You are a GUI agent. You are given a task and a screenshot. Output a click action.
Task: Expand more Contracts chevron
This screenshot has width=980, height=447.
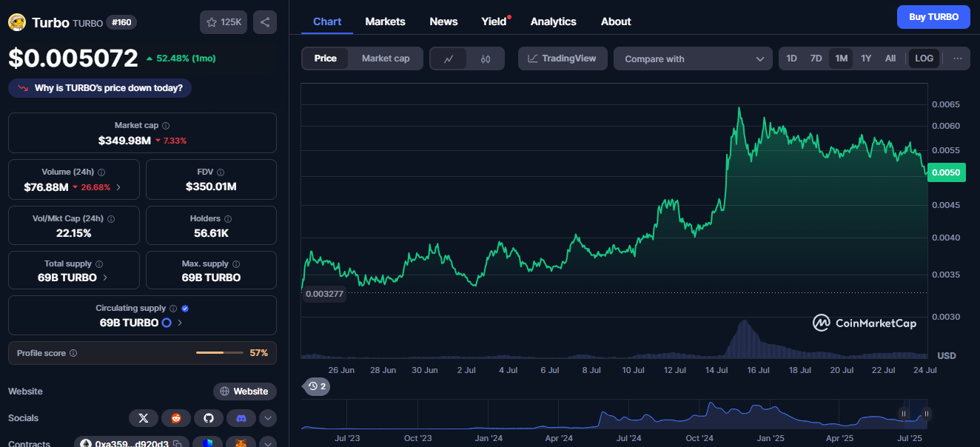[268, 444]
